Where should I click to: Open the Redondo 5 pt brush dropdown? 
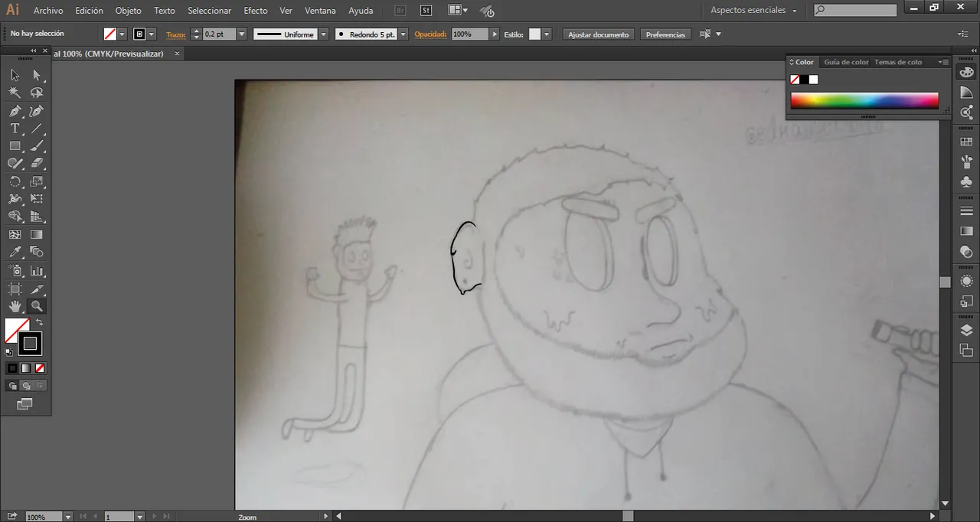403,34
